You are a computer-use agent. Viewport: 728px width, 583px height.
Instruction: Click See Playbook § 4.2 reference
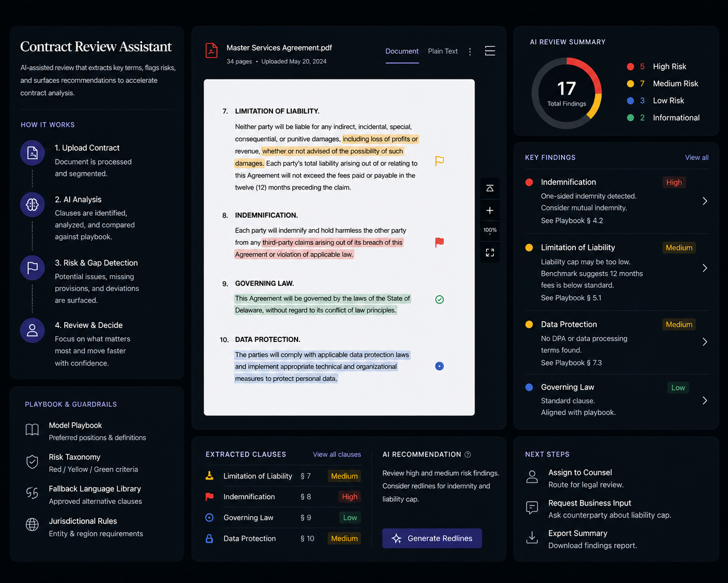point(572,221)
